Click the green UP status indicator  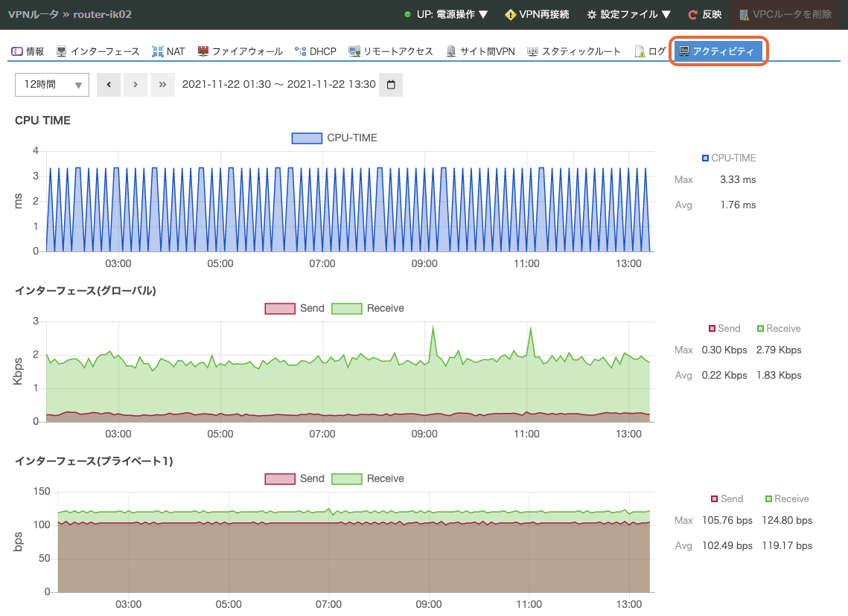[408, 15]
